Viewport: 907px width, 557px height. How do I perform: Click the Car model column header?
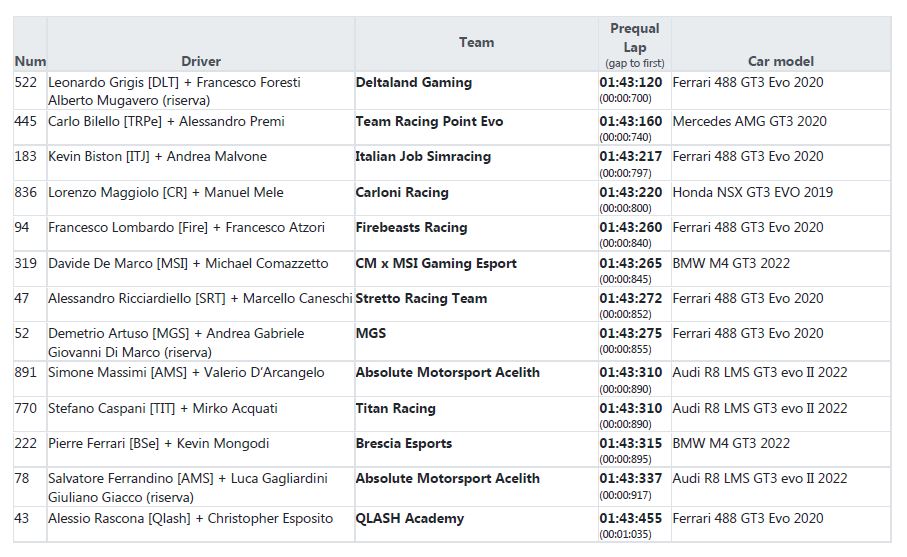click(x=780, y=61)
